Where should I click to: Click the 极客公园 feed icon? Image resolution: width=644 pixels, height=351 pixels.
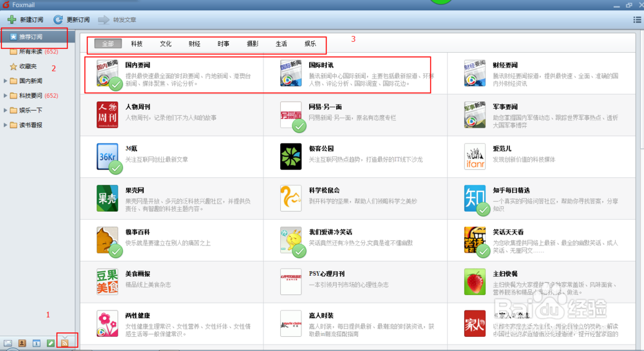coord(291,157)
